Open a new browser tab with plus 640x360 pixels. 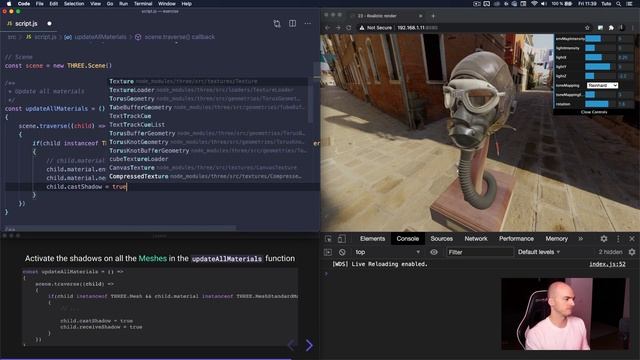click(433, 16)
